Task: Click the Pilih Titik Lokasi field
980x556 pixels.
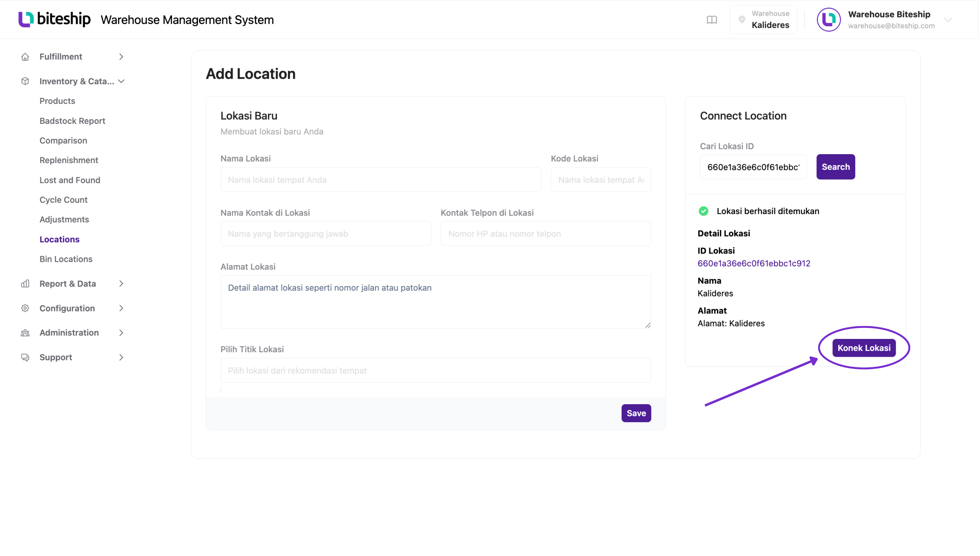Action: 435,370
